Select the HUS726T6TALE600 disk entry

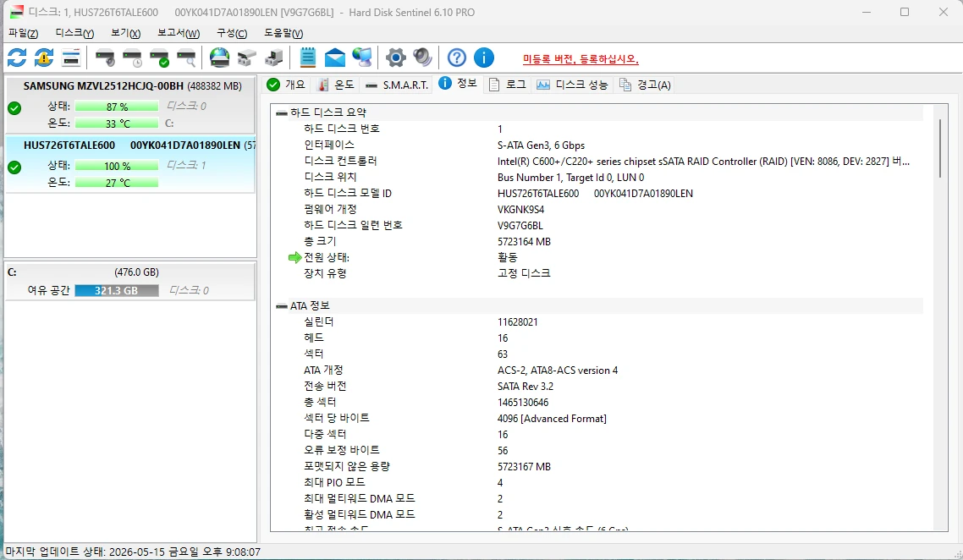pyautogui.click(x=130, y=164)
